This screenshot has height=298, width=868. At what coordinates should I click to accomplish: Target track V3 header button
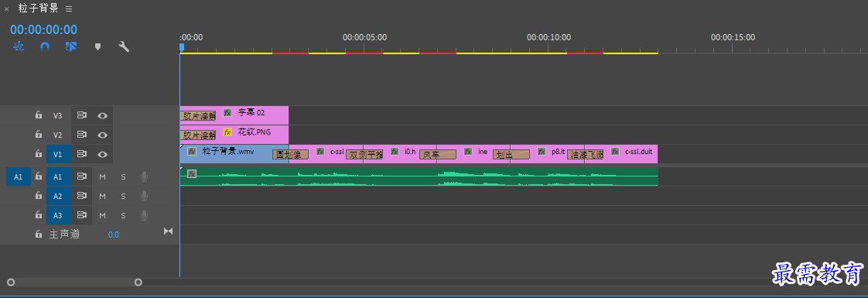tap(58, 116)
